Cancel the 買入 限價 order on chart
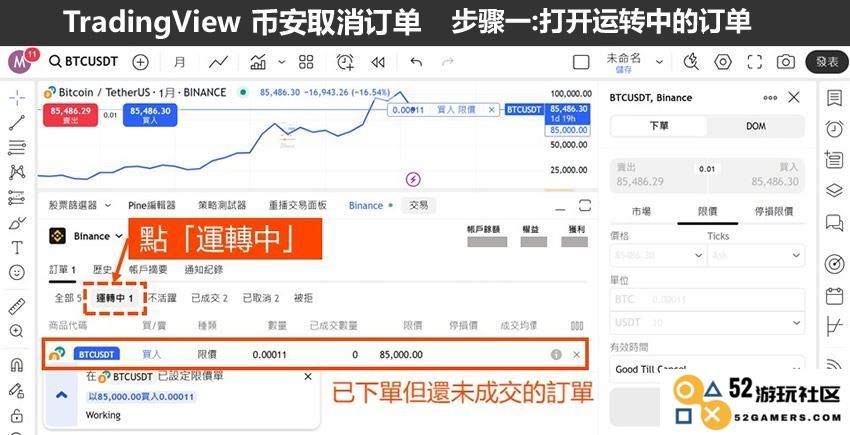 pyautogui.click(x=491, y=110)
